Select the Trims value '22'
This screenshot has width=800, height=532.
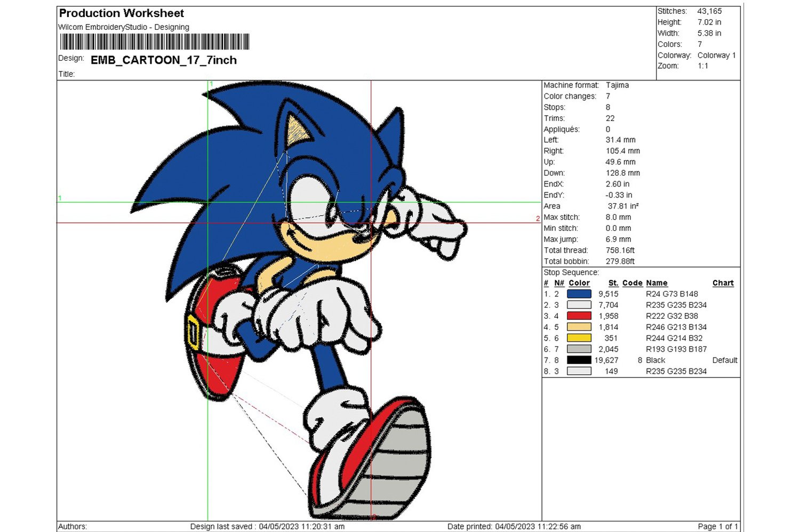pos(610,118)
